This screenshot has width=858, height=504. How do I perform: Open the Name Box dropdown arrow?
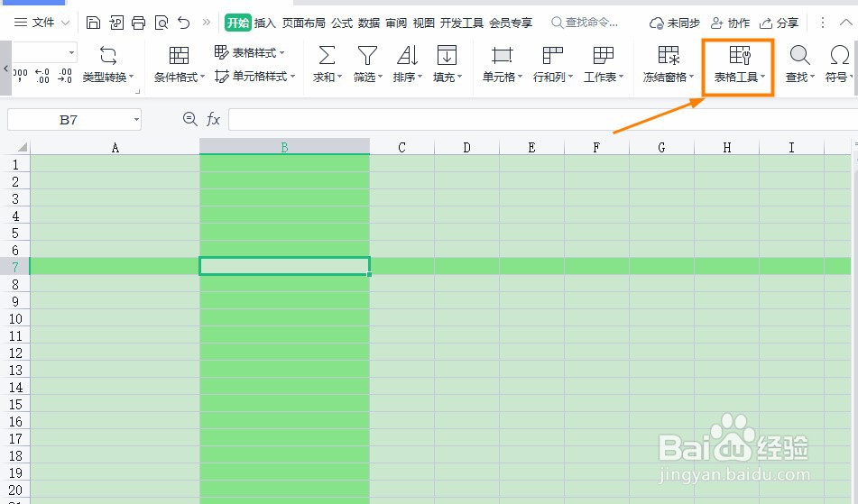[x=136, y=120]
